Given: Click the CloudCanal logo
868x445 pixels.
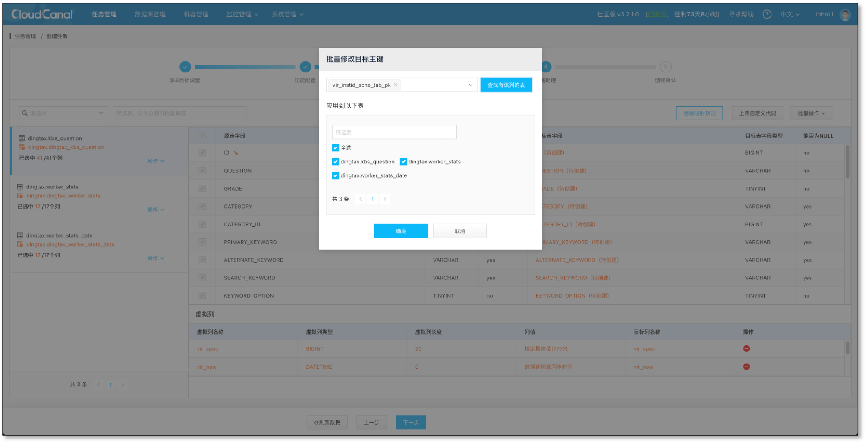Looking at the screenshot, I should tap(42, 14).
